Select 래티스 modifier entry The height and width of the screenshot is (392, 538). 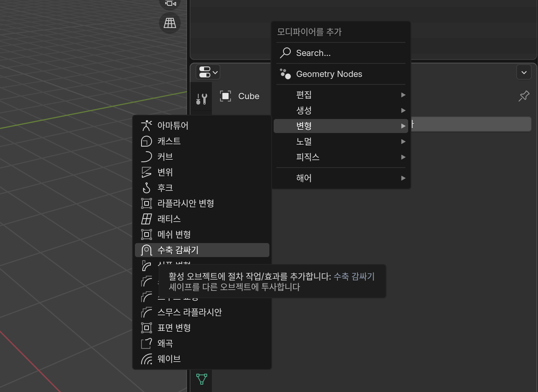point(202,219)
